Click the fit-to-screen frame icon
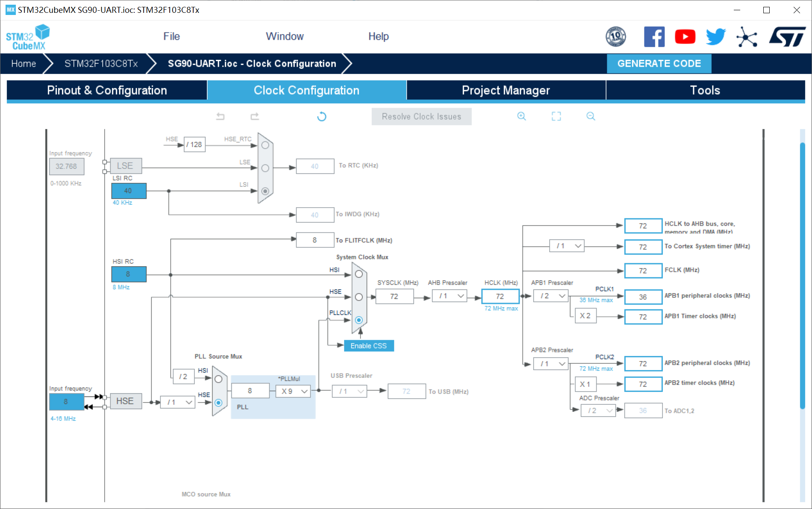The height and width of the screenshot is (509, 812). coord(556,116)
